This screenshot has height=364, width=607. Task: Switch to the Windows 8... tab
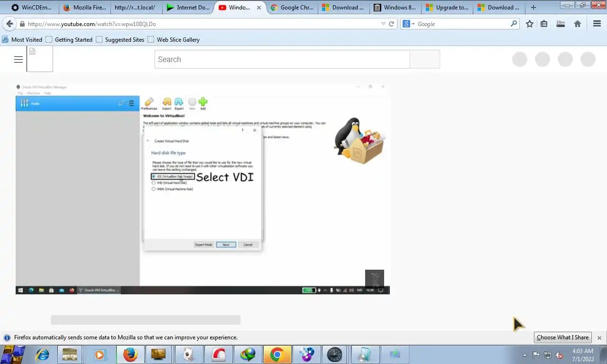[395, 8]
